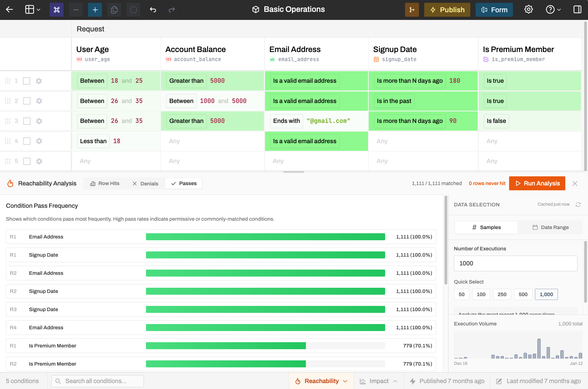Select the checkbox for row 3
588x389 pixels.
(x=27, y=121)
